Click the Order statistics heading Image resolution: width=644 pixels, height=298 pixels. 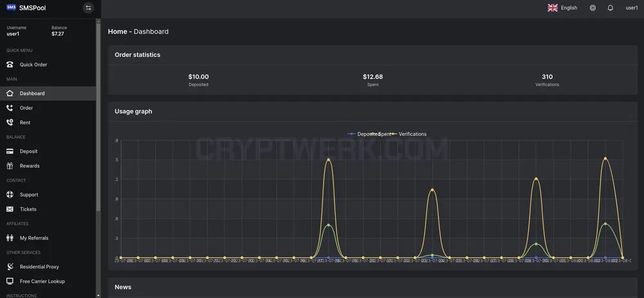[x=138, y=55]
